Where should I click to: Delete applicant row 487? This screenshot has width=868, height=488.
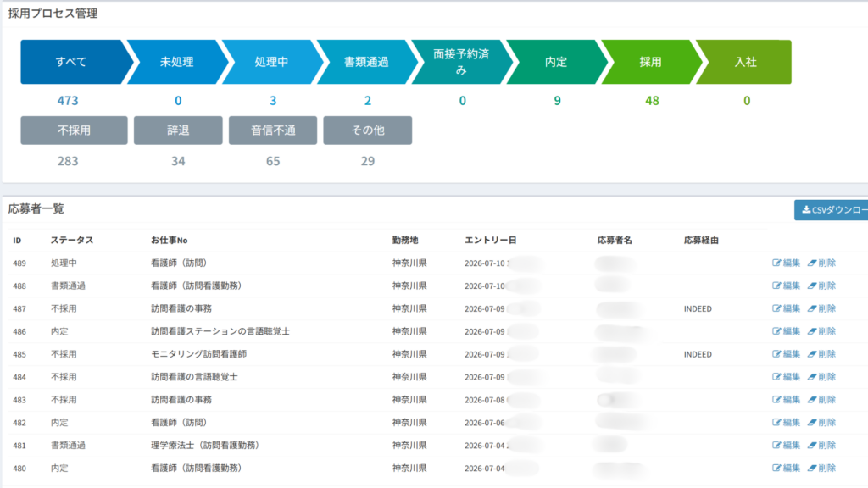pyautogui.click(x=821, y=308)
